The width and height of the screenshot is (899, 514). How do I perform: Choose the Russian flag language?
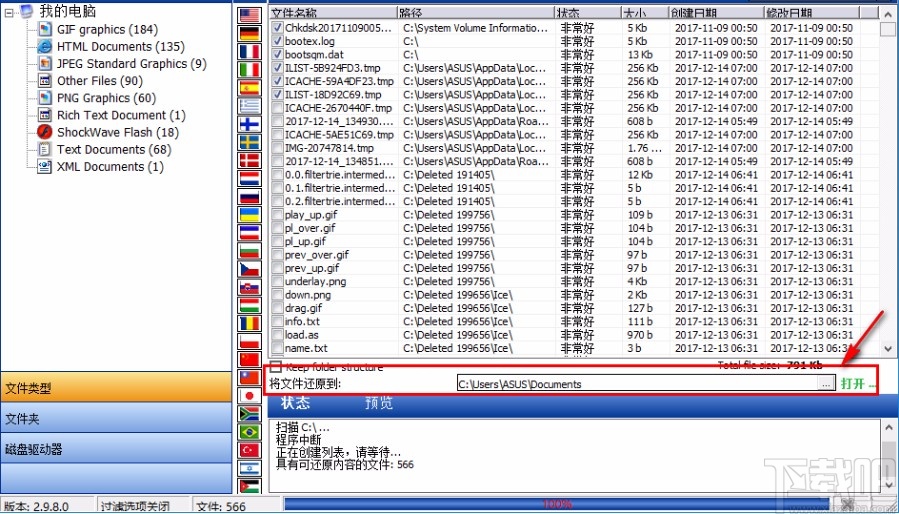[250, 197]
